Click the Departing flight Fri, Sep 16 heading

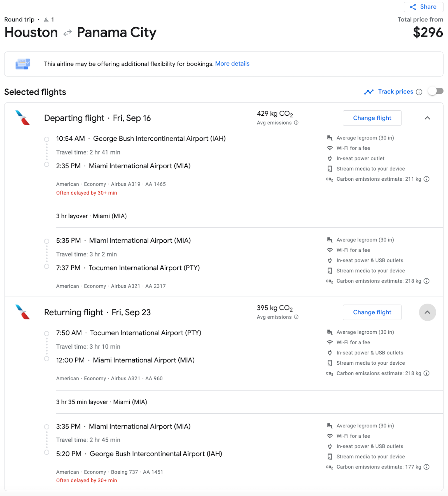point(97,118)
